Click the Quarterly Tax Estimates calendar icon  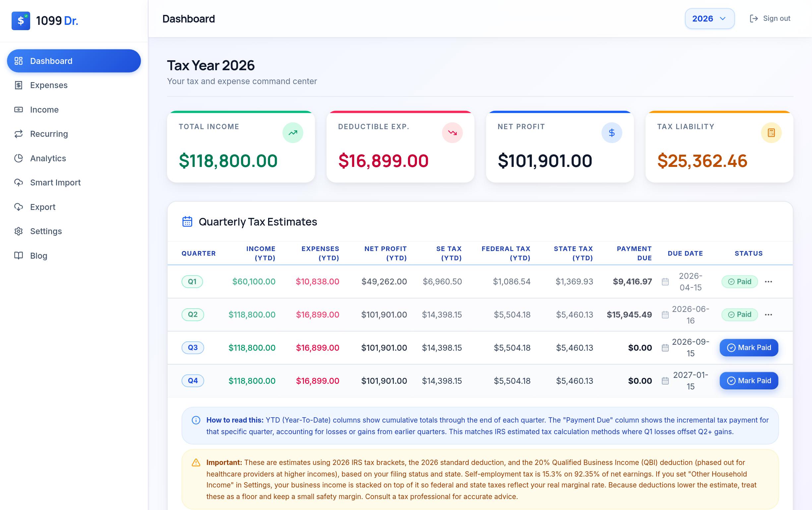click(187, 222)
